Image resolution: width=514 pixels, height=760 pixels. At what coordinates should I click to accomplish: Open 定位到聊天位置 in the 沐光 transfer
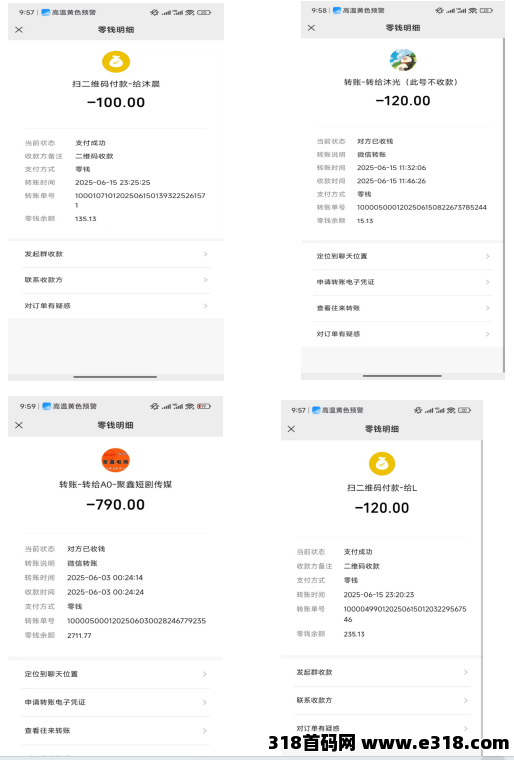click(x=403, y=256)
